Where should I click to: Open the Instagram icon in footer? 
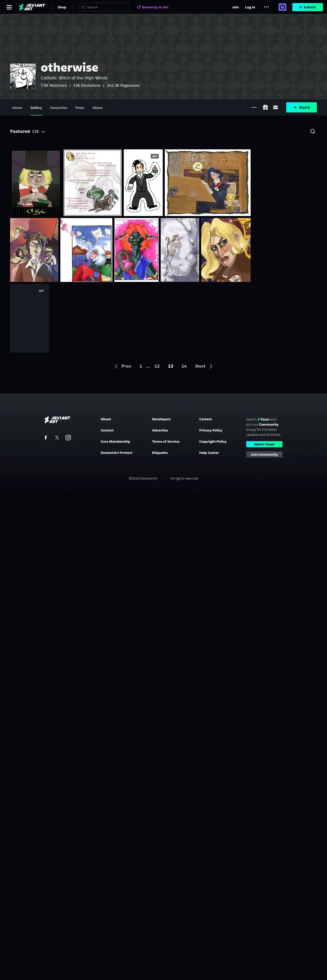tap(68, 438)
